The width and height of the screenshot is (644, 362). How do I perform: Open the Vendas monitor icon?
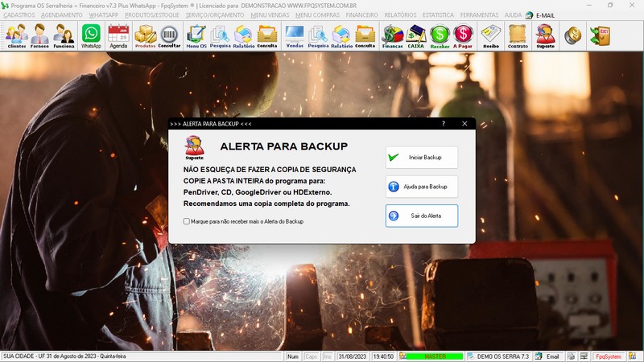coord(295,35)
